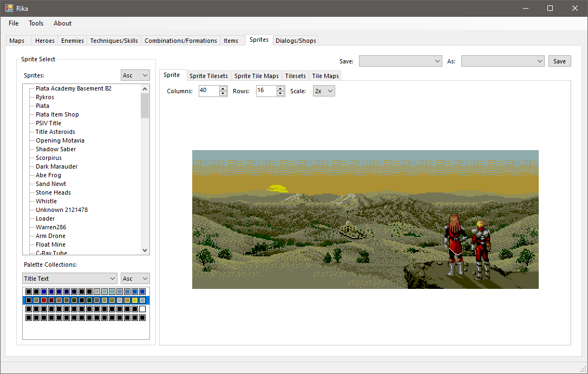Select the Piata Item Shop sprite
Viewport: 588px width, 374px height.
(57, 114)
